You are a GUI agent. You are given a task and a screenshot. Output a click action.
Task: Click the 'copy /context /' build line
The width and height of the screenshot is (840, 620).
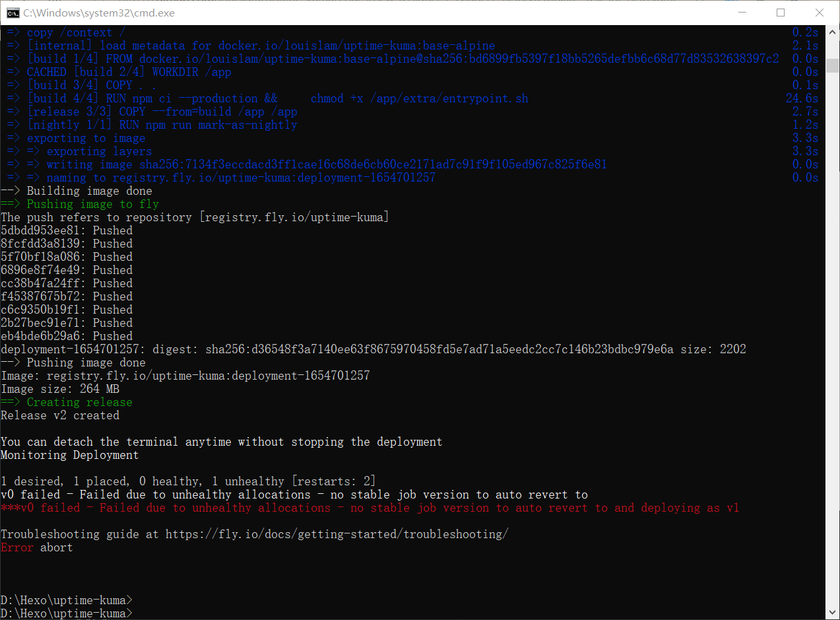(x=67, y=32)
